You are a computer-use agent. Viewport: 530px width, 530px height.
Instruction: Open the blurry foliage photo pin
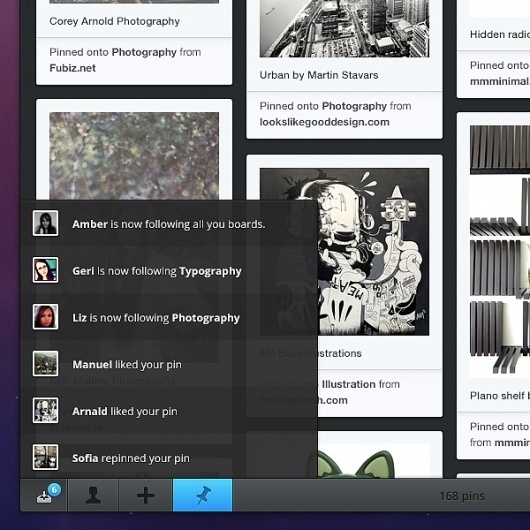point(134,156)
